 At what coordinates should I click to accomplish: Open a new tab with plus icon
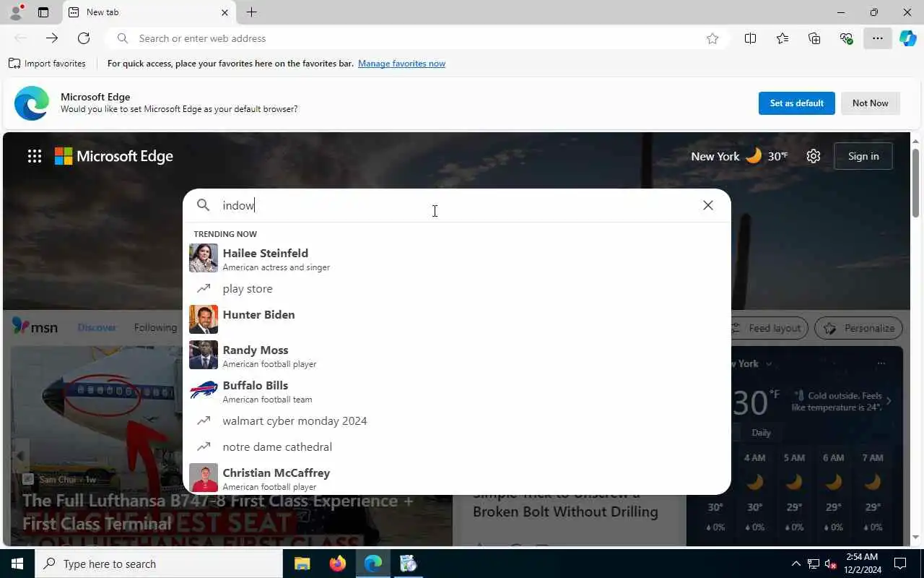251,12
